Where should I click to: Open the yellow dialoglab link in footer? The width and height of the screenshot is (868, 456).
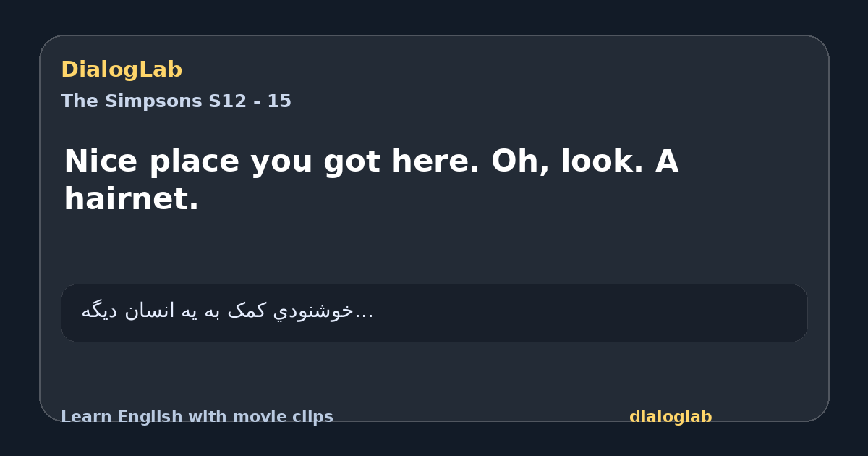[671, 417]
